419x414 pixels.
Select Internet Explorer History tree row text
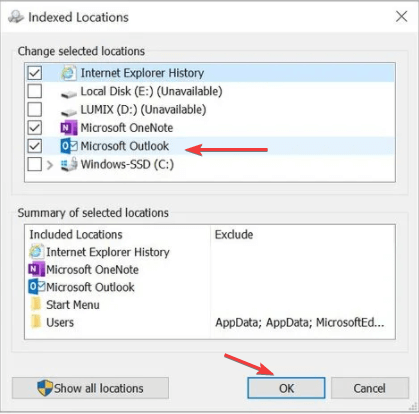tap(142, 73)
